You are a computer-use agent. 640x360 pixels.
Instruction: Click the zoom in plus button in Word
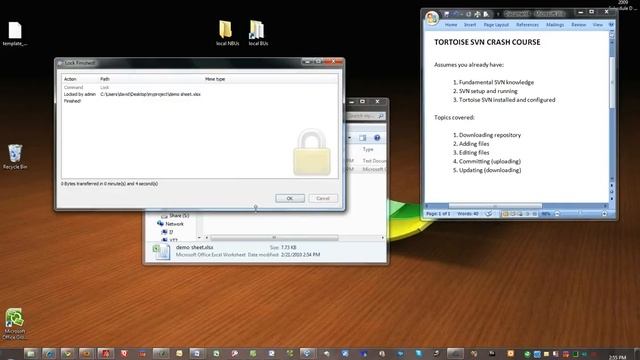604,213
